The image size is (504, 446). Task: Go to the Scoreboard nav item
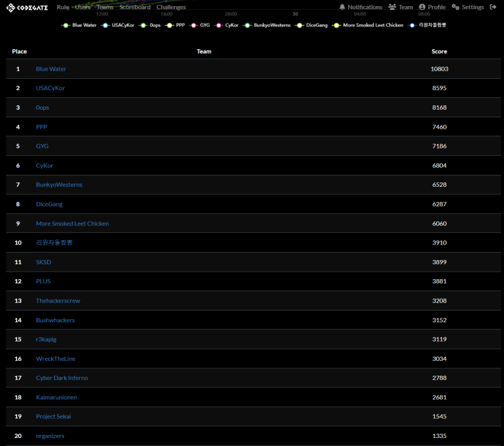(x=135, y=7)
